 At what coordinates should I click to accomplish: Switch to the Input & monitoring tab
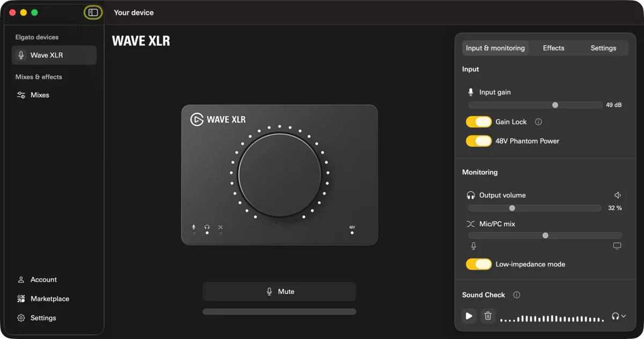[495, 48]
